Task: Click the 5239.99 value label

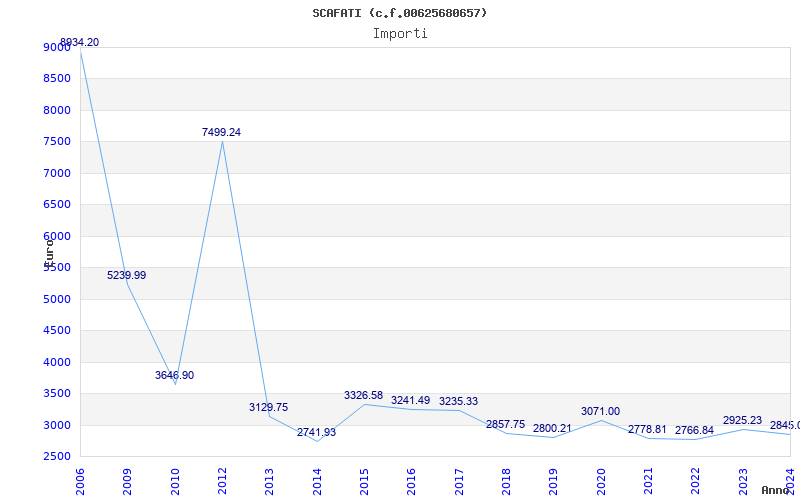Action: 127,275
